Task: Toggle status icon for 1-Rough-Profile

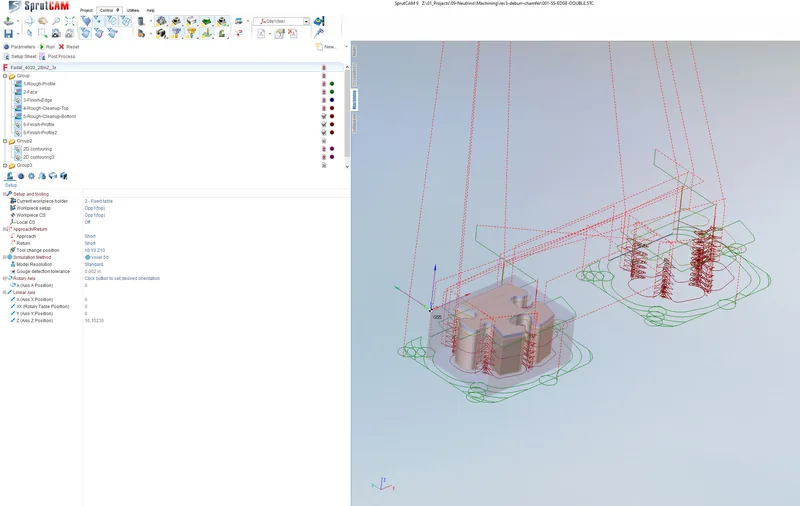Action: click(323, 84)
